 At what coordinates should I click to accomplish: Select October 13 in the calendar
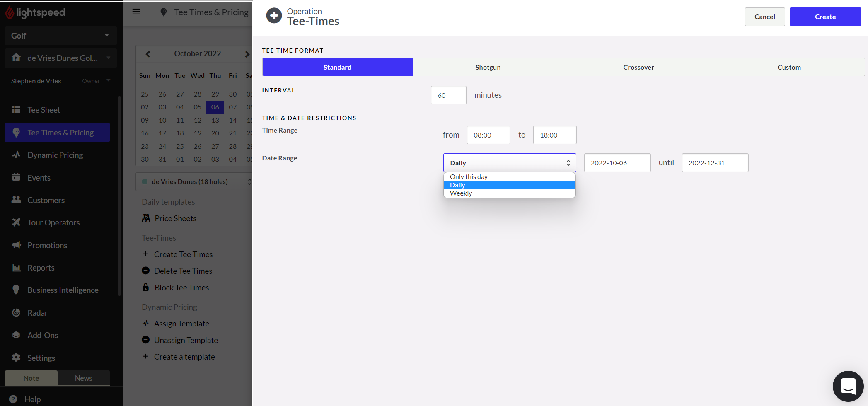point(215,120)
